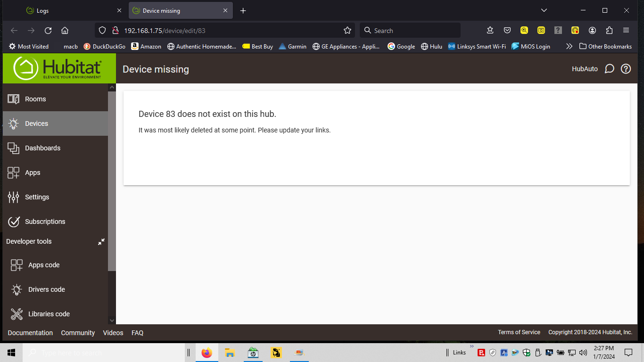644x362 pixels.
Task: Expand the bookmarks overflow chevron
Action: point(569,46)
